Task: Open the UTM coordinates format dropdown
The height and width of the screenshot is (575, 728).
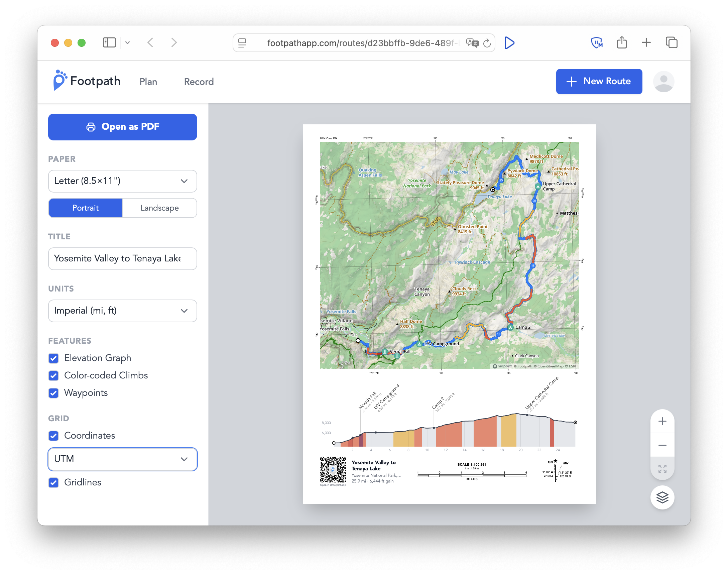Action: coord(123,459)
